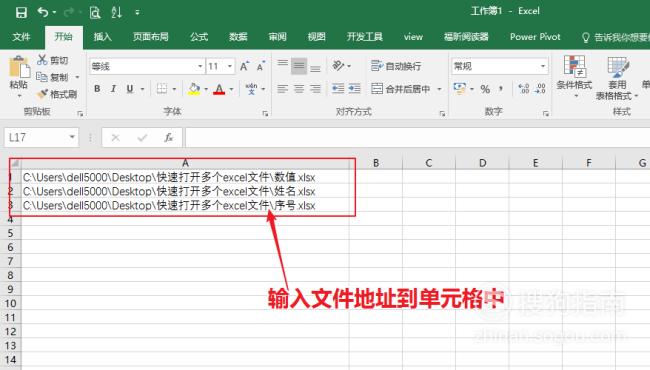Click the Print Preview icon in quick access toolbar
Screen dimensions: 650x370
[95, 13]
